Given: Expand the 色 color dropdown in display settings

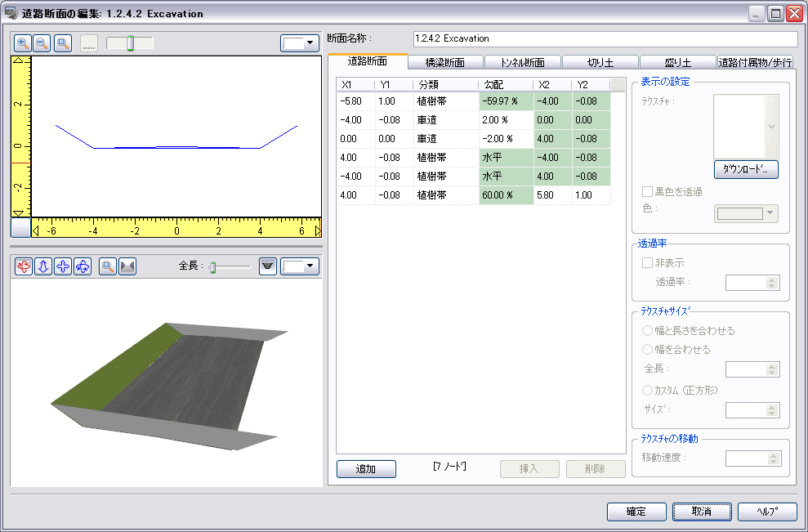Looking at the screenshot, I should 747,213.
